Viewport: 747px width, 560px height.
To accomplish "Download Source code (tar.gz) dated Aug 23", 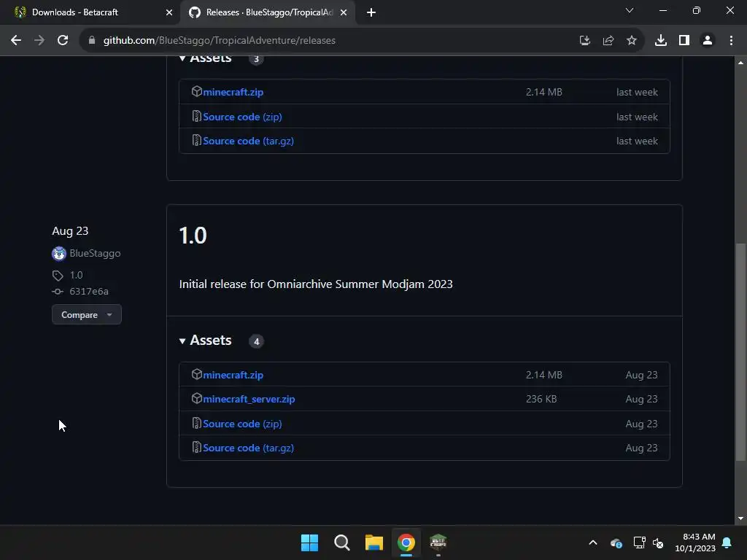I will (x=248, y=448).
